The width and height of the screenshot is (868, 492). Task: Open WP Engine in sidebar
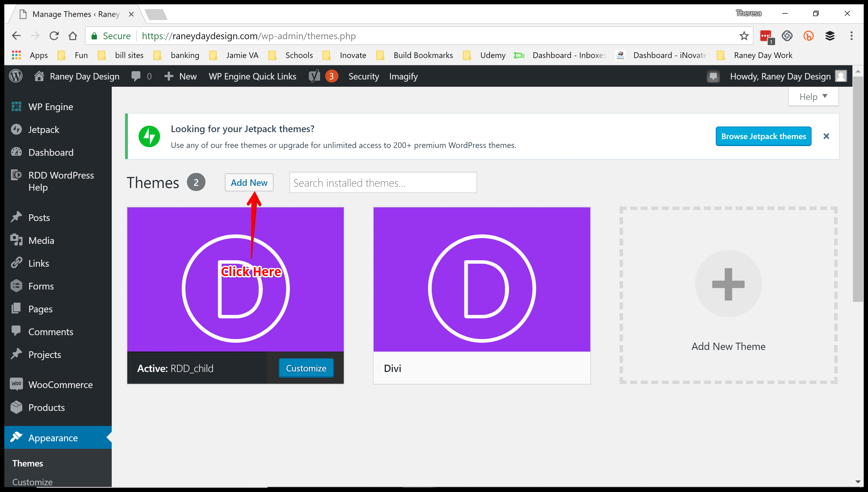point(58,107)
